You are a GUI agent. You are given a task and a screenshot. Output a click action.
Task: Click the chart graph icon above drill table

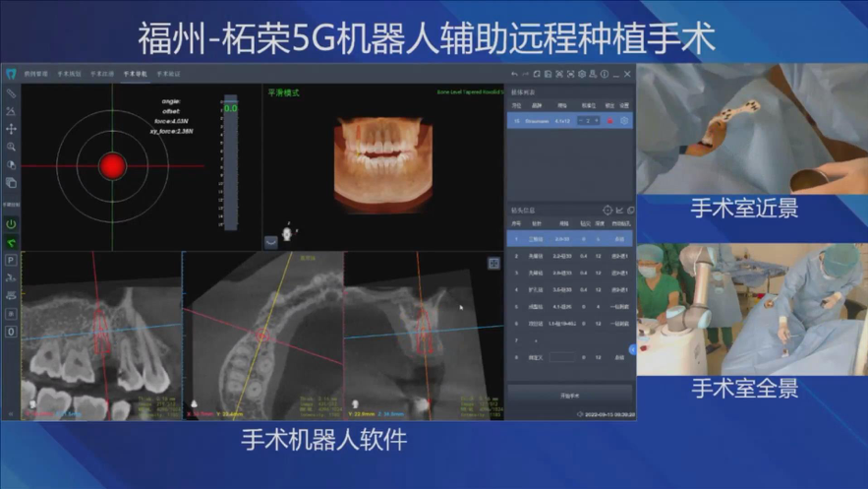(619, 210)
